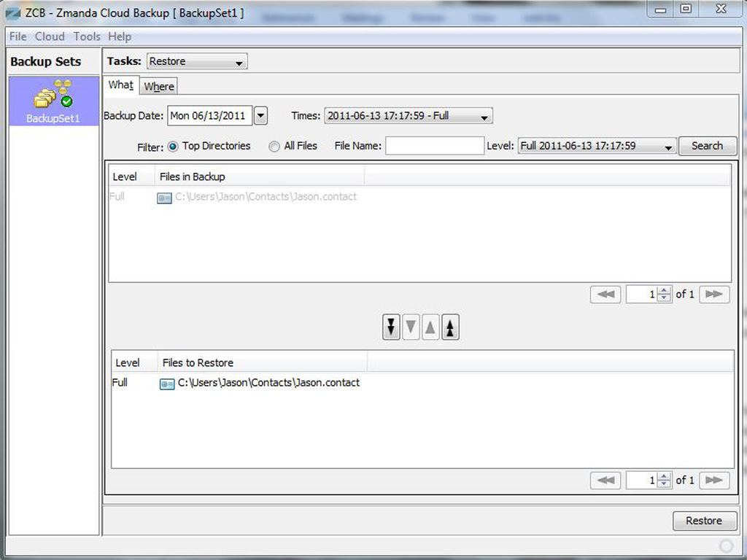Click the Restore button at bottom right
The width and height of the screenshot is (747, 560).
(x=704, y=521)
